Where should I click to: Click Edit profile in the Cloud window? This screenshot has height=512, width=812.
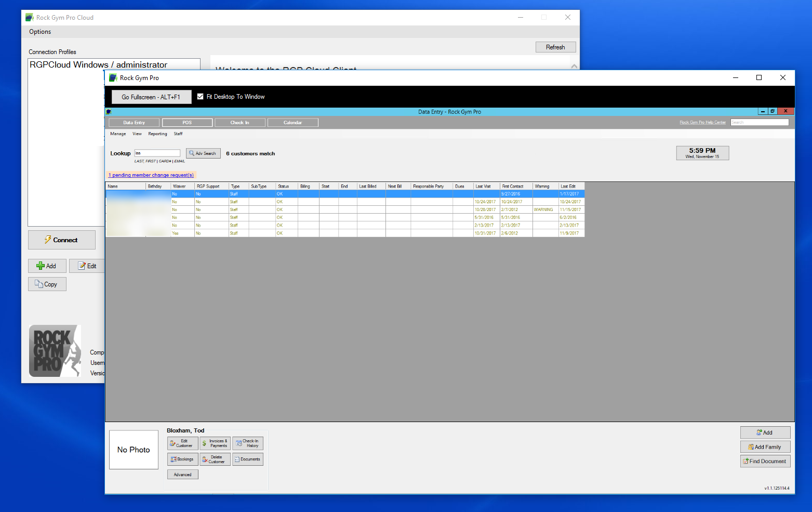[x=87, y=266]
